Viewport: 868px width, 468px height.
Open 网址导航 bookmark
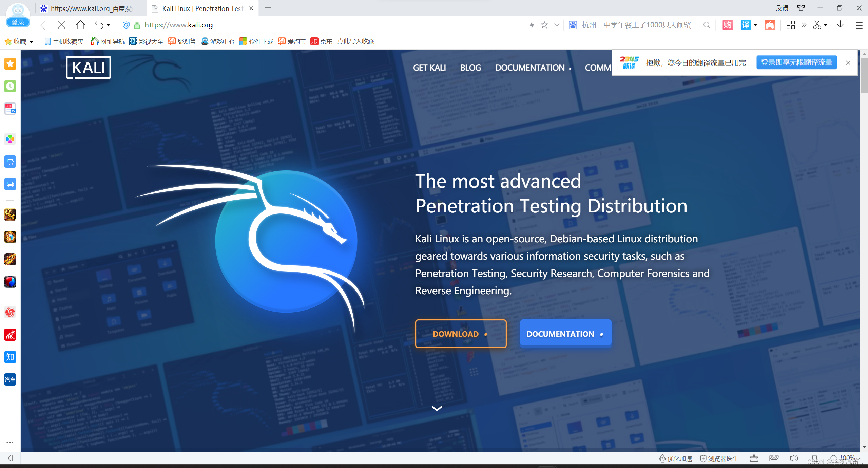(x=108, y=41)
